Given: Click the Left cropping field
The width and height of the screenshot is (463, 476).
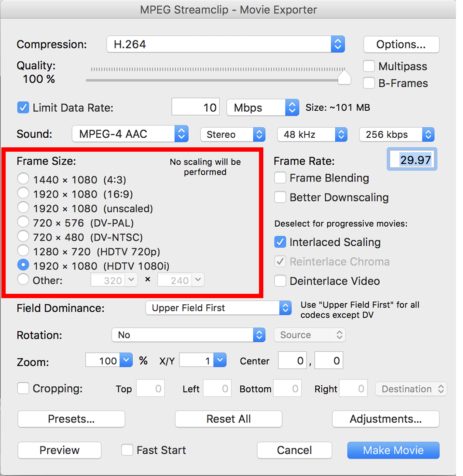Looking at the screenshot, I should pos(217,388).
